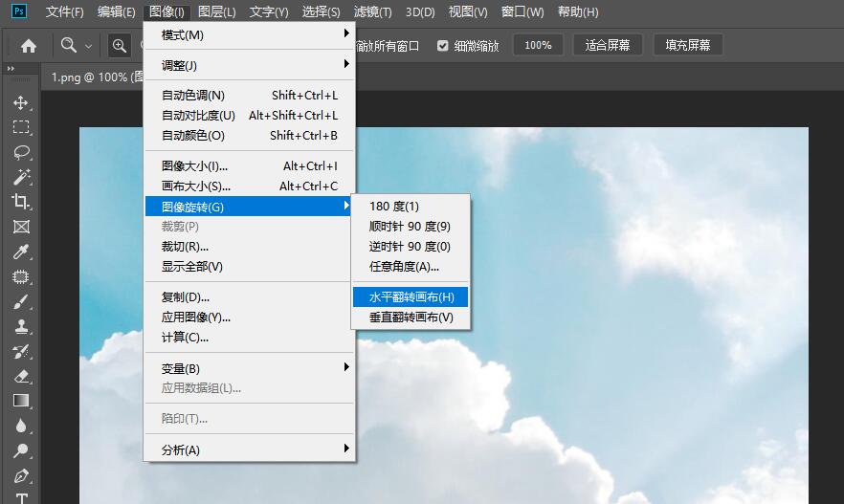Open the 图层(L) menu
Screen dimensions: 844x504
click(x=217, y=11)
